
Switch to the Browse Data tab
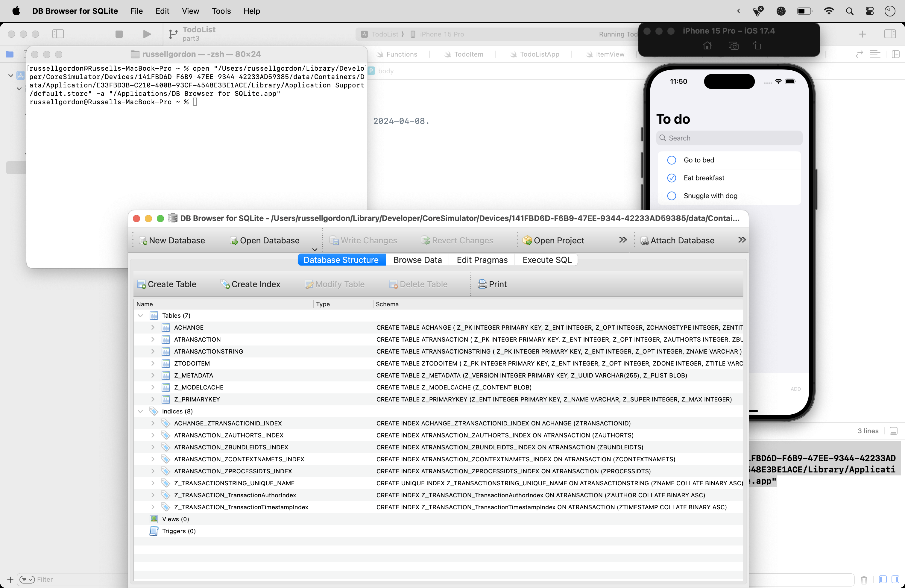click(x=417, y=260)
